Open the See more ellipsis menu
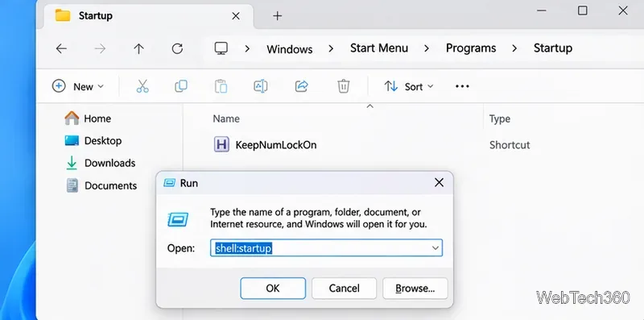Screen dimensions: 644x320 [x=462, y=86]
